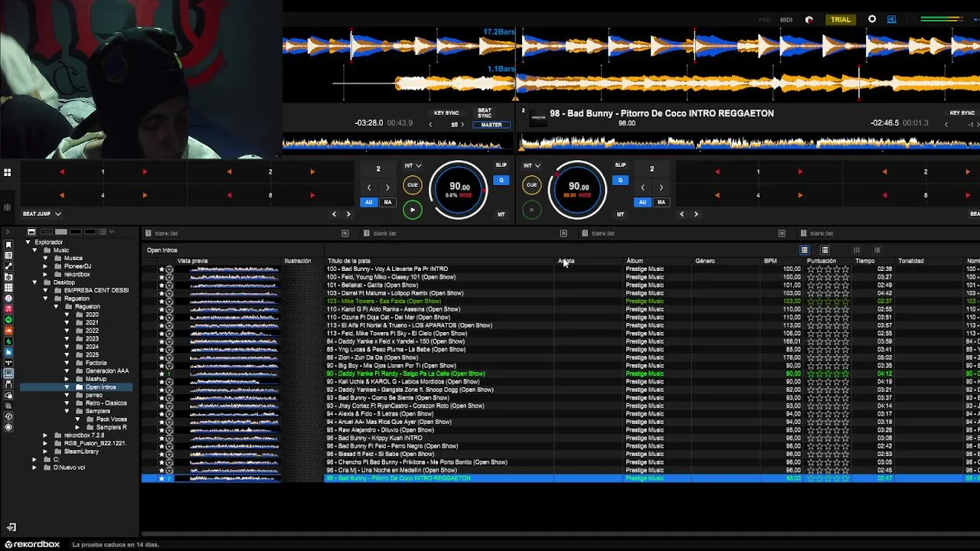
Task: Open the BEAT JUMP dropdown
Action: (x=42, y=214)
